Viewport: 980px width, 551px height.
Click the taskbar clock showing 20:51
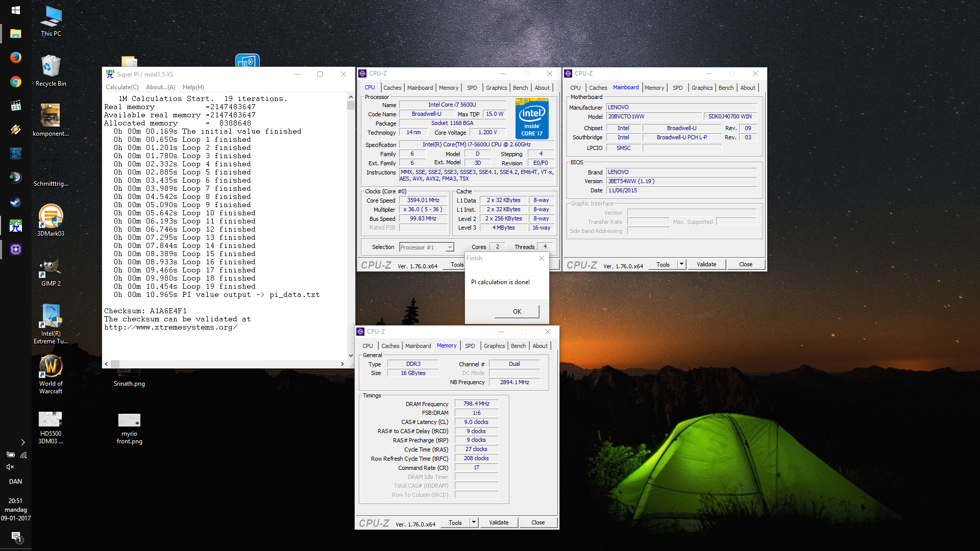click(x=15, y=509)
